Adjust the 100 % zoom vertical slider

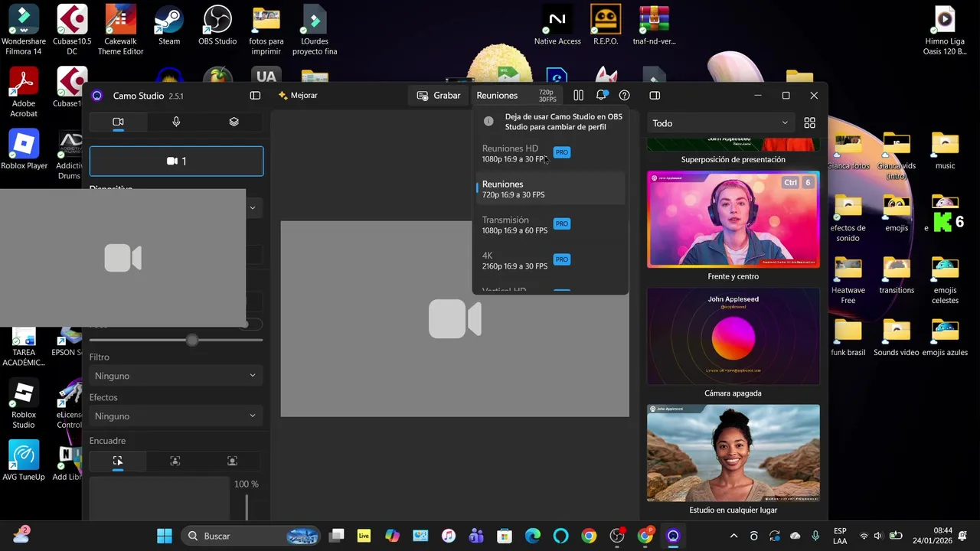pyautogui.click(x=247, y=507)
